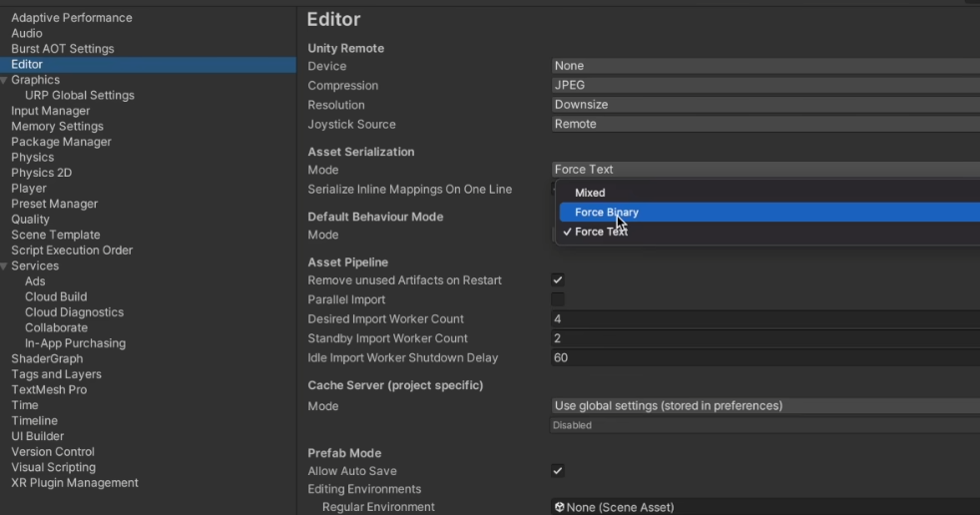Open ShaderGraph settings
Screen dimensions: 980x515
point(47,358)
